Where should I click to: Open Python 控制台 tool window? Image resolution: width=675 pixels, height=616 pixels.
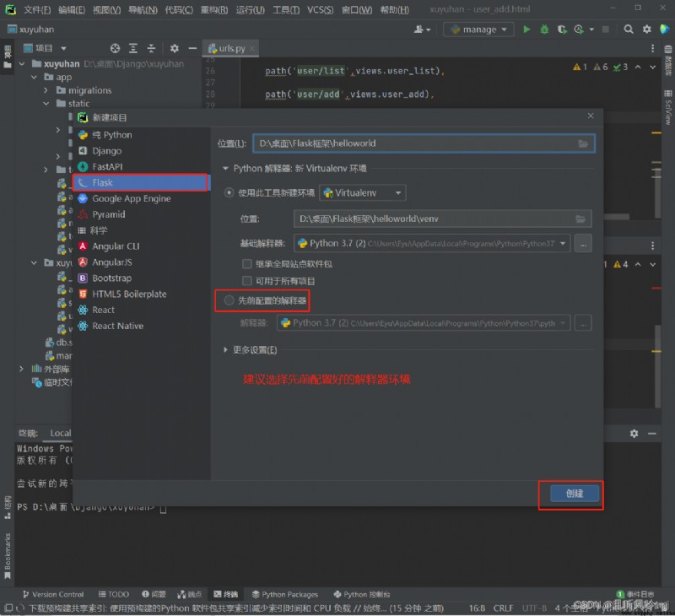point(362,594)
